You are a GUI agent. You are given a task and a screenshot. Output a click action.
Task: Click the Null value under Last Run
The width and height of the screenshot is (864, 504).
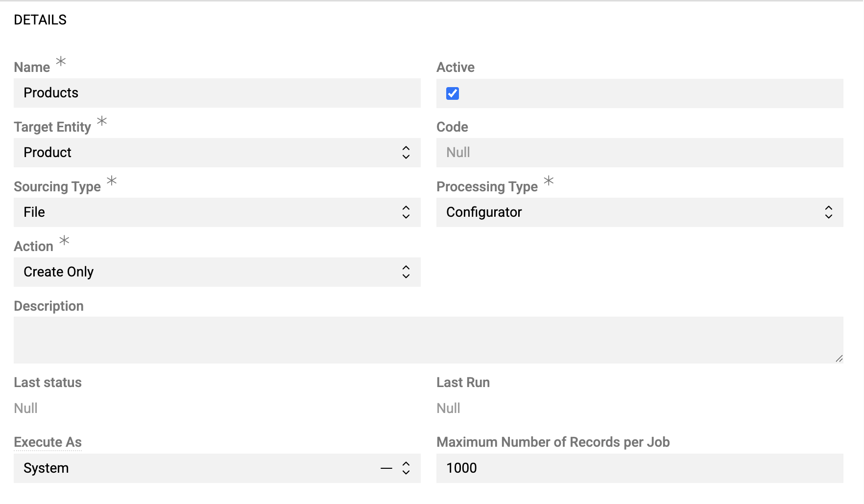click(x=448, y=409)
